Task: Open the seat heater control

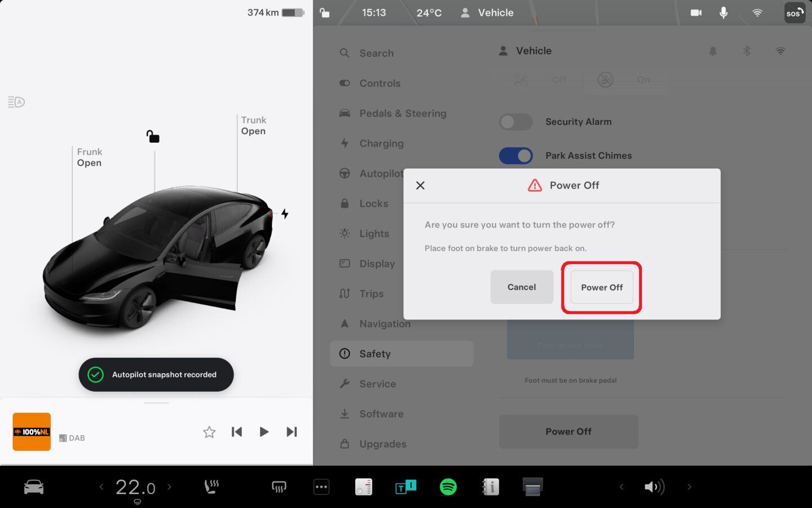Action: coord(211,487)
